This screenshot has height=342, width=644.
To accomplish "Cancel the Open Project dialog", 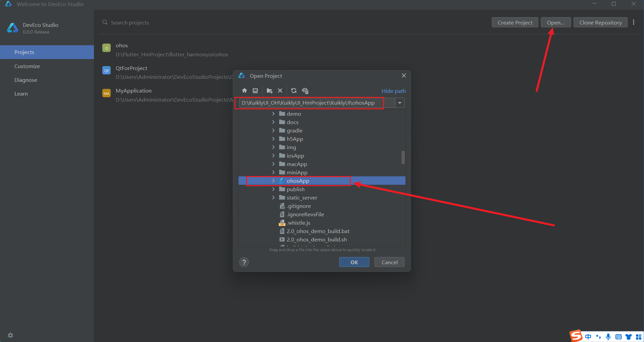I will 389,262.
